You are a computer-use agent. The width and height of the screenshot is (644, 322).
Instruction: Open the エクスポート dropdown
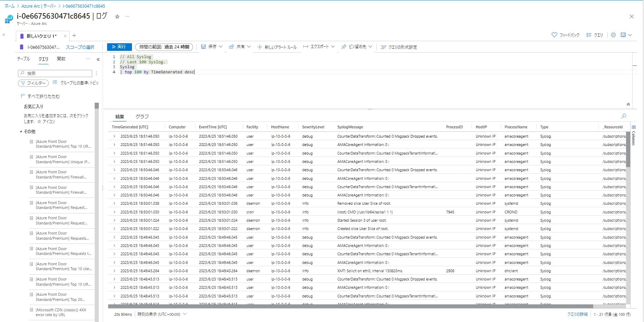point(319,47)
